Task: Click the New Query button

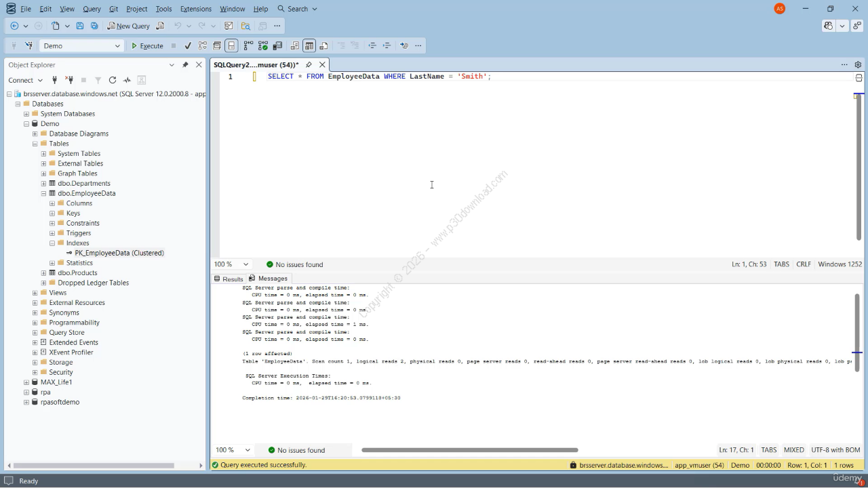Action: [128, 26]
